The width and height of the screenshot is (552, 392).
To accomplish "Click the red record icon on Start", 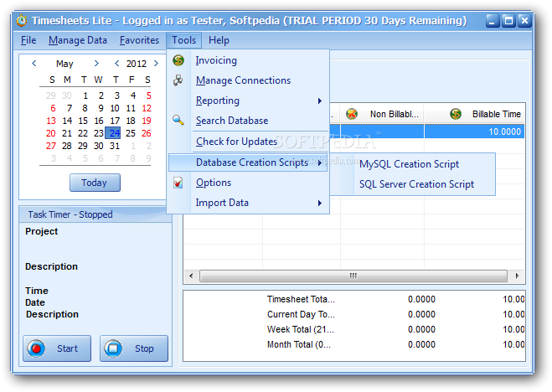I will click(x=36, y=348).
